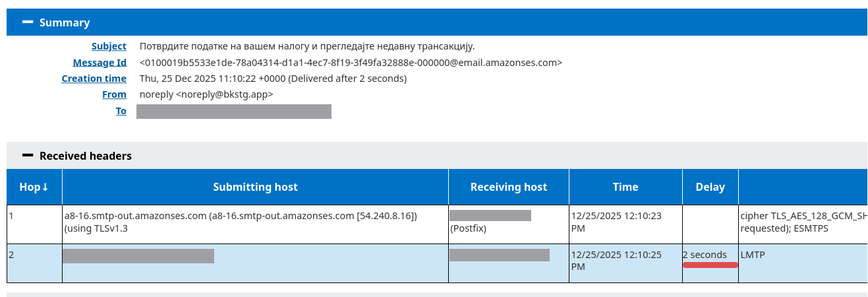Select hop 2 row number cell
The width and height of the screenshot is (868, 297).
pos(34,263)
